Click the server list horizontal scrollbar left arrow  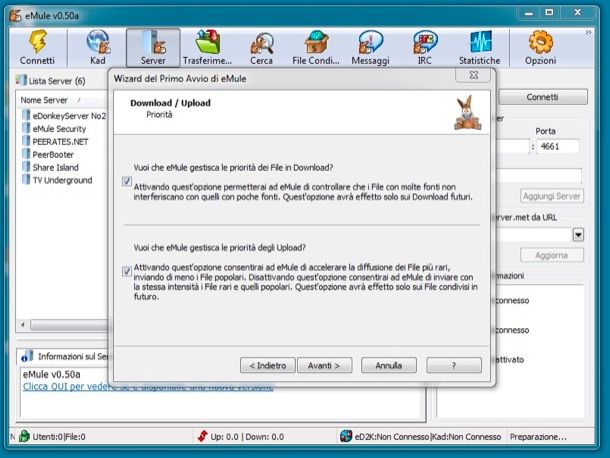pos(23,324)
